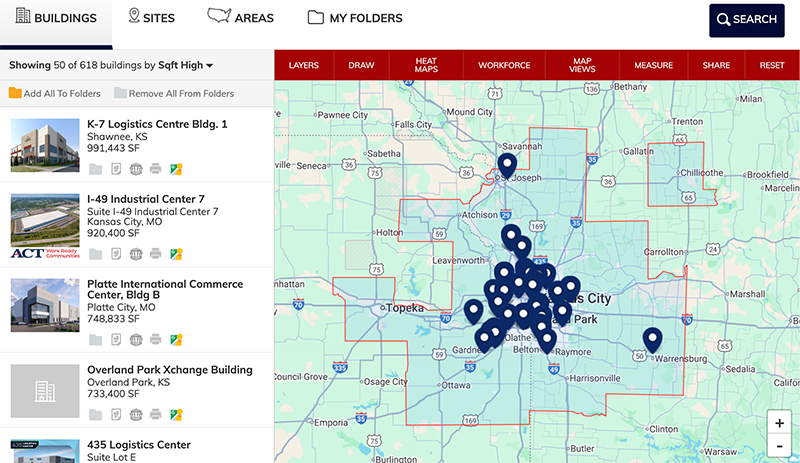
Task: Click Add All To Folders
Action: pyautogui.click(x=55, y=93)
